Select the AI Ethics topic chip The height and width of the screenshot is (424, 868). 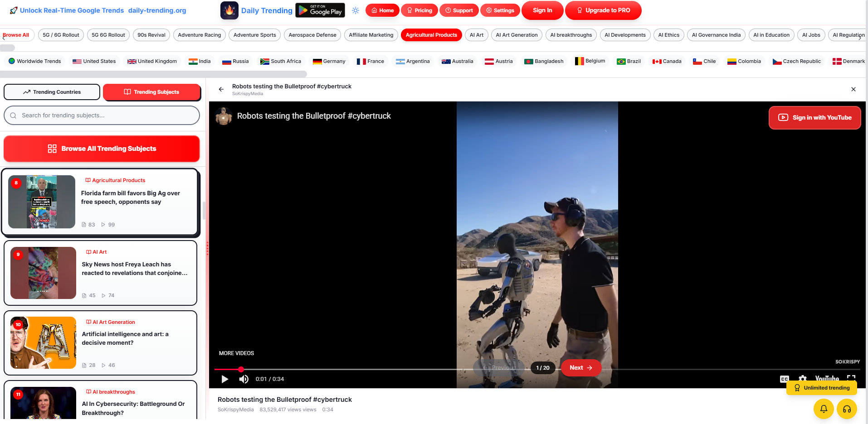coord(669,35)
